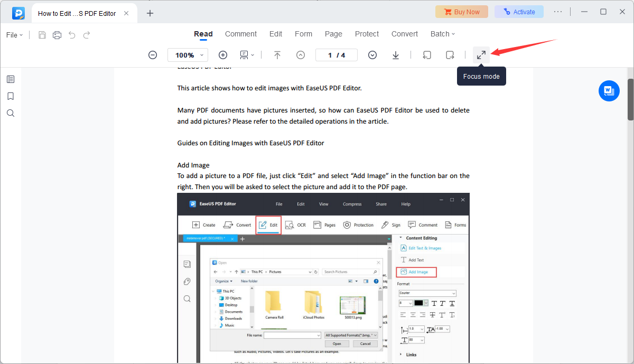Viewport: 634px width, 364px height.
Task: Undo the last action
Action: [72, 35]
